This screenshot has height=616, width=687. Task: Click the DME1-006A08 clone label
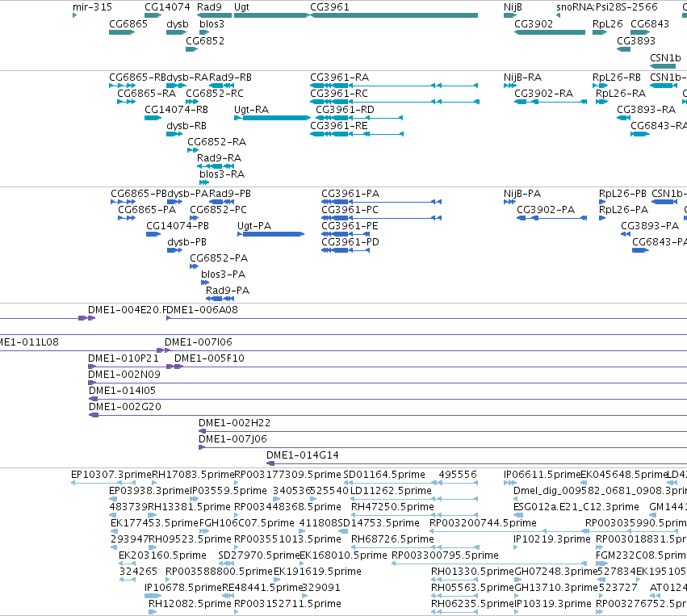[202, 310]
